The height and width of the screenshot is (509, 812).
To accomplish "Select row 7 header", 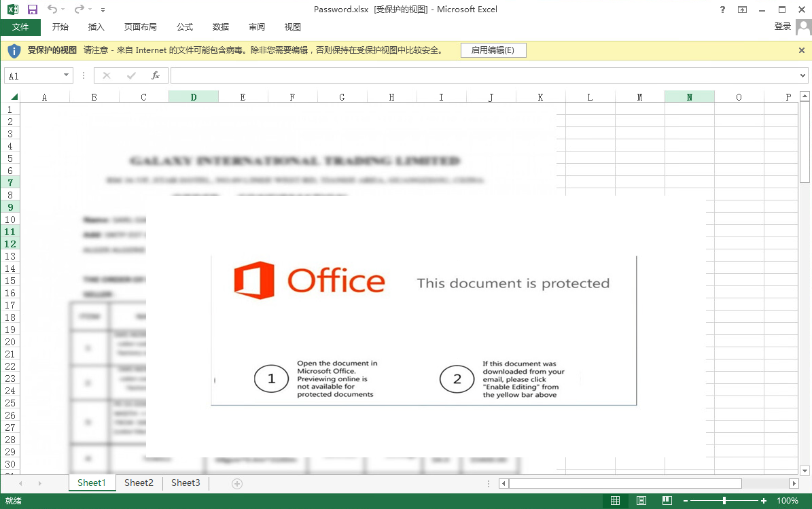I will 10,183.
